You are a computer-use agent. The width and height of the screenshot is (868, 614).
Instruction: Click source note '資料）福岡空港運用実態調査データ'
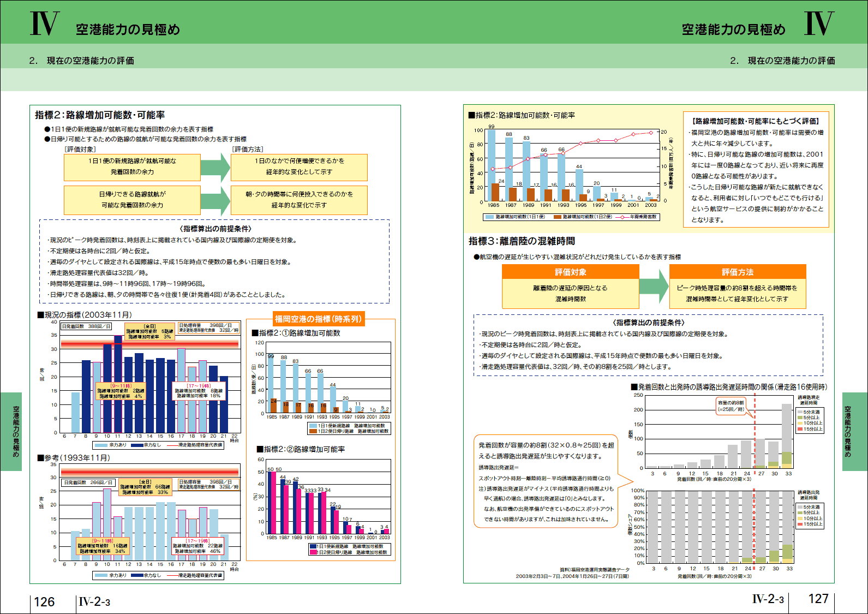[594, 570]
